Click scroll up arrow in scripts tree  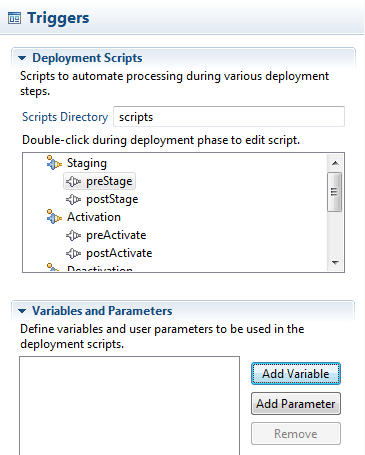[335, 163]
